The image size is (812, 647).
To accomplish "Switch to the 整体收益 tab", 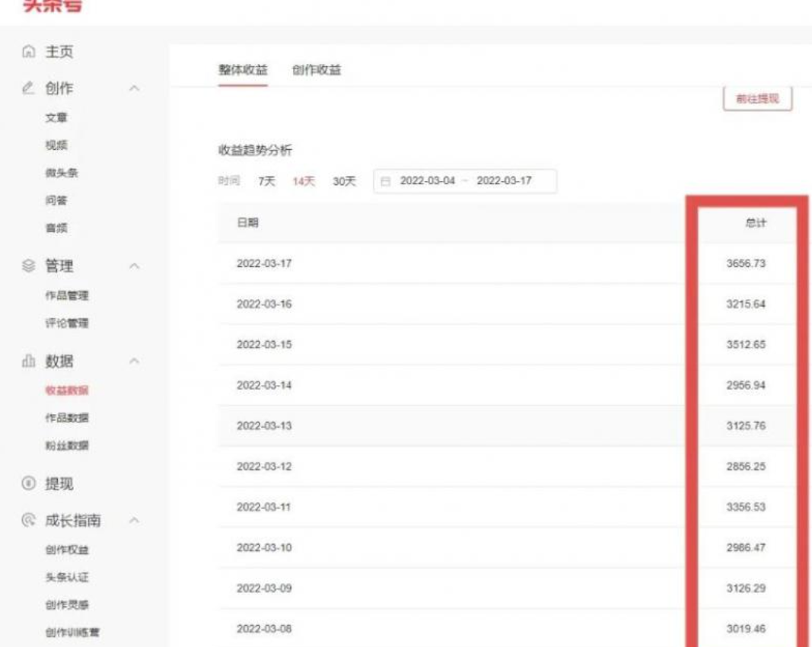I will [x=243, y=70].
